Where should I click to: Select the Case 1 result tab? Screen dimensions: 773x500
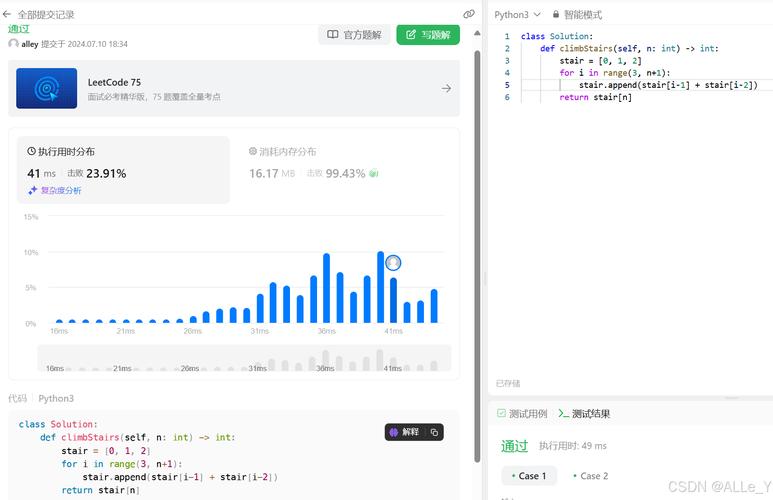point(529,476)
